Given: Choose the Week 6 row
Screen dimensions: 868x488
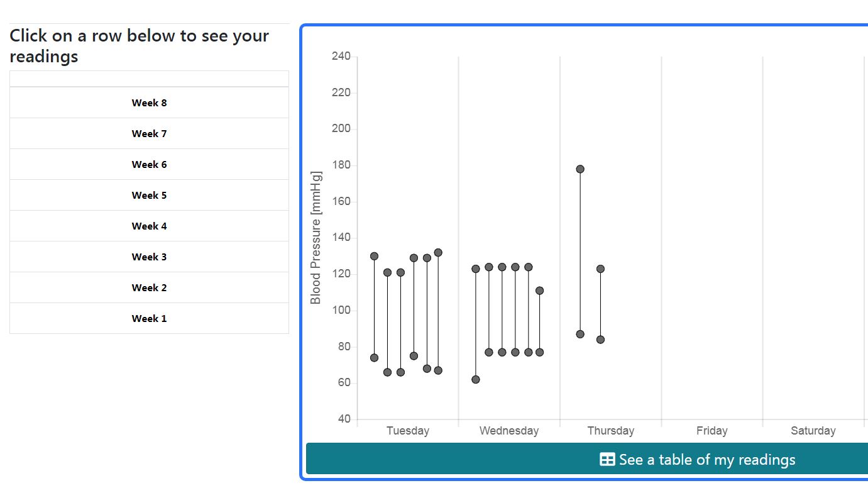Looking at the screenshot, I should (149, 164).
